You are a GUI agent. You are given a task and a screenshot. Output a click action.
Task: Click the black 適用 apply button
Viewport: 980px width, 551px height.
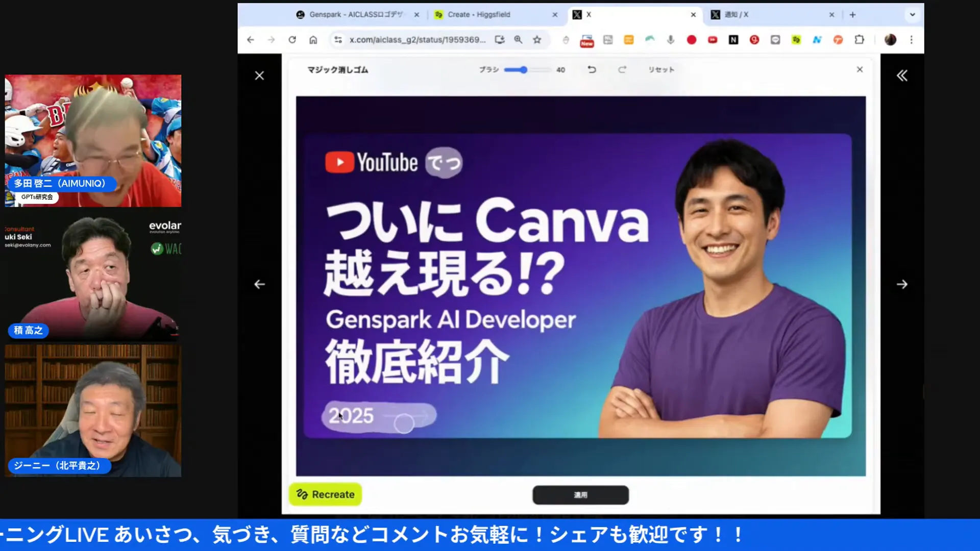580,495
